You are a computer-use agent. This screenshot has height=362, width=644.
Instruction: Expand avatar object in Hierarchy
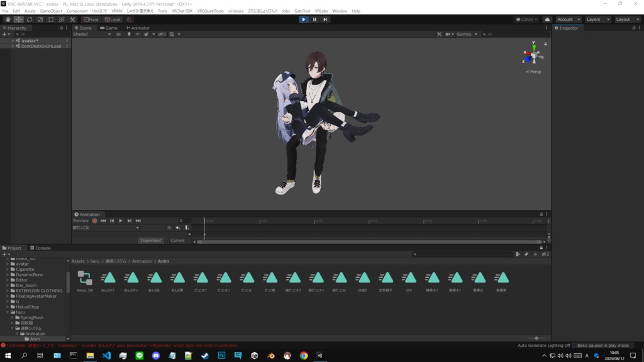pyautogui.click(x=13, y=41)
